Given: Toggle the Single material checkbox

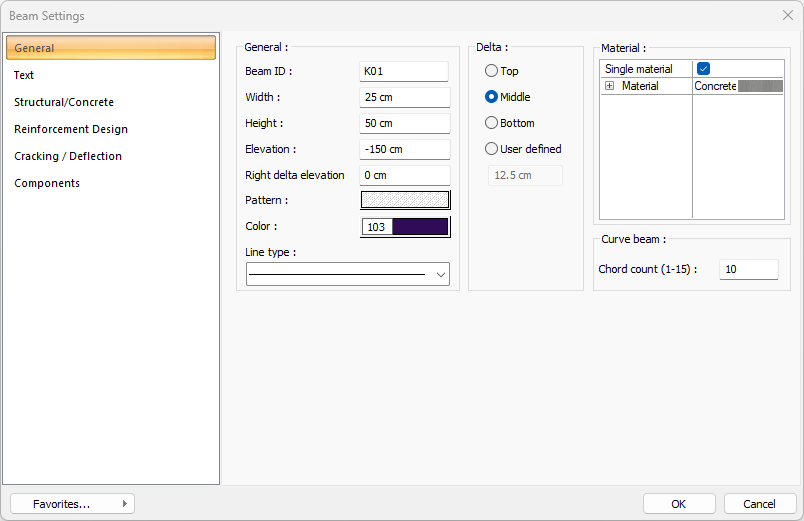Looking at the screenshot, I should 704,69.
